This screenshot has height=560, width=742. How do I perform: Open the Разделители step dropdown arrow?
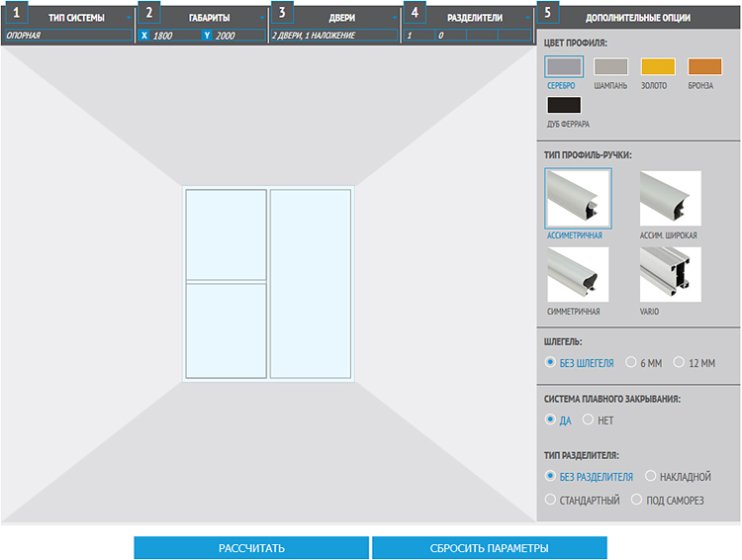coord(527,18)
